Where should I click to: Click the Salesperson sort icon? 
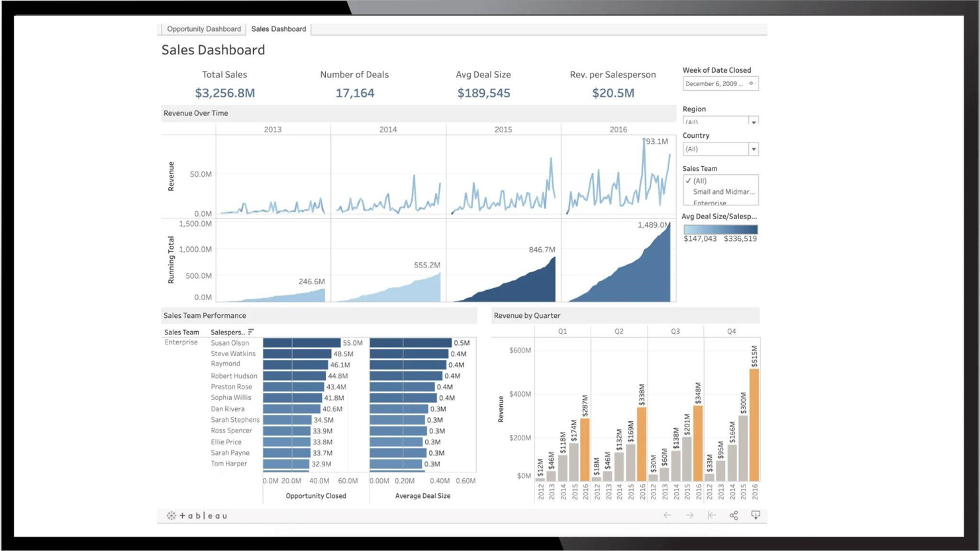251,332
